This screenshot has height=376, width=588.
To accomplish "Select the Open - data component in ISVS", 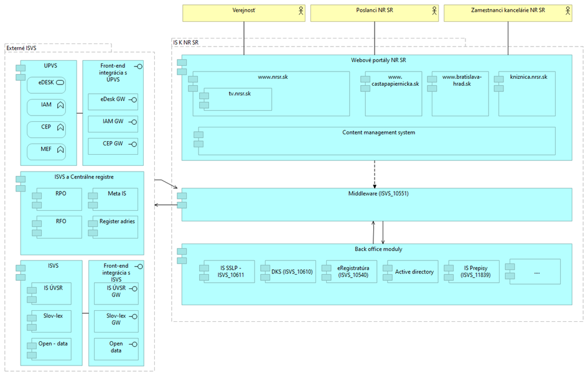I will [x=52, y=349].
